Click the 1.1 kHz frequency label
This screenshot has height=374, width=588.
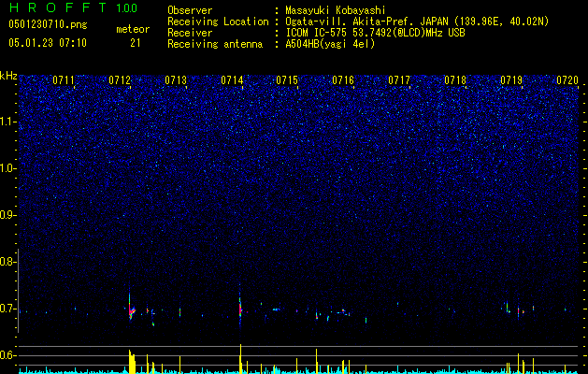(x=8, y=122)
